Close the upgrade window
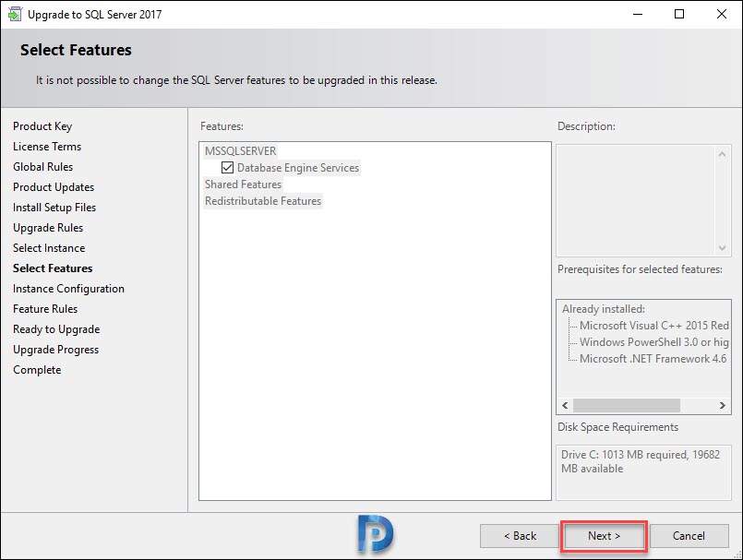Image resolution: width=743 pixels, height=560 pixels. pos(721,14)
